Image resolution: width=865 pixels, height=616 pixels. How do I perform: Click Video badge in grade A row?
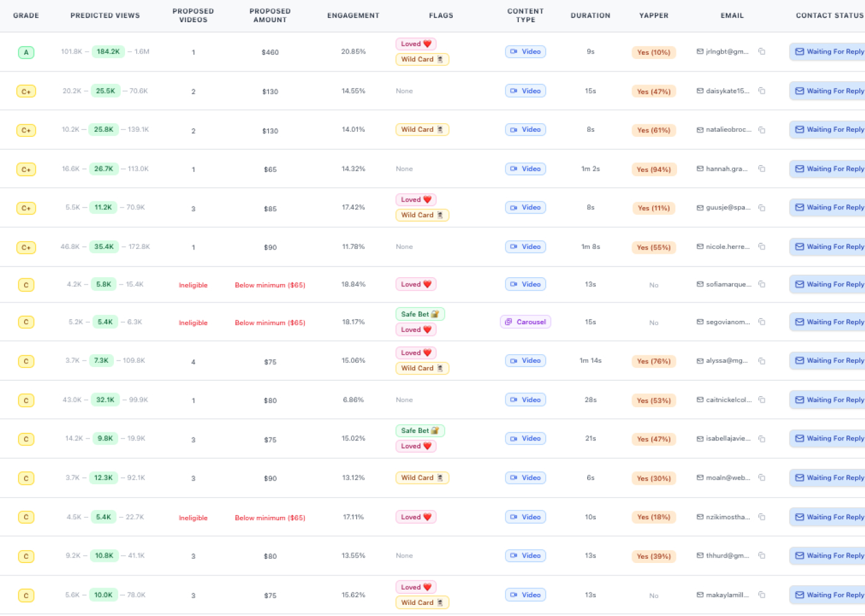[x=525, y=52]
